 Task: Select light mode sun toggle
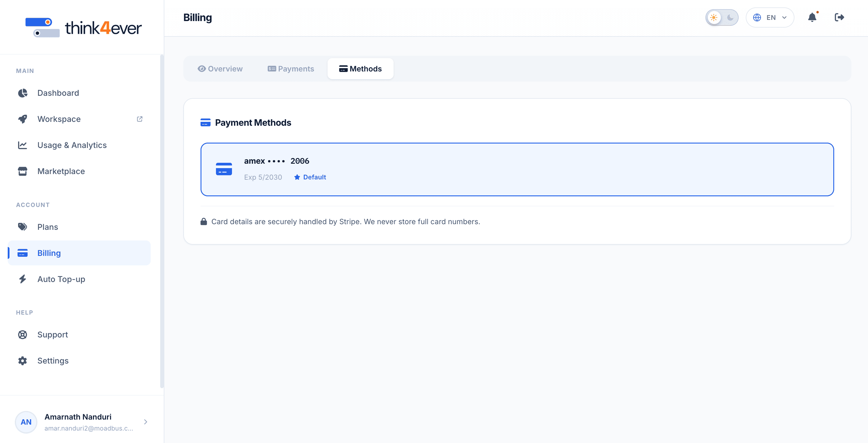point(714,17)
